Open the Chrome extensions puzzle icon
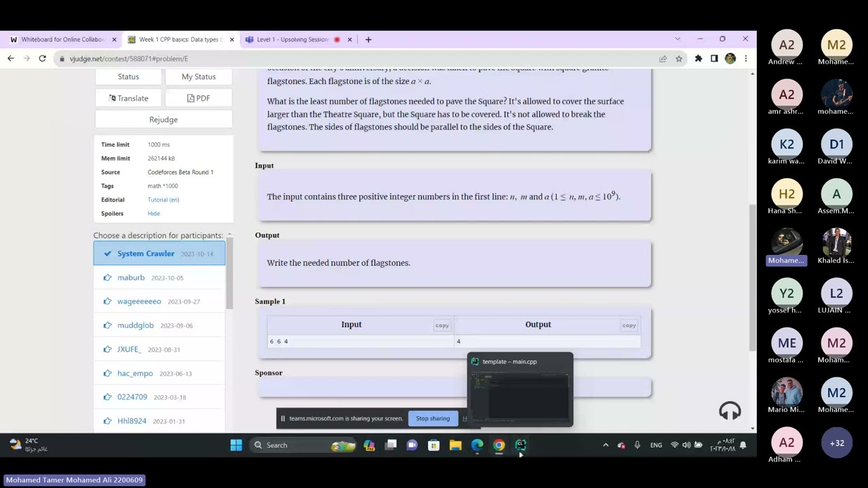868x488 pixels. pos(698,59)
